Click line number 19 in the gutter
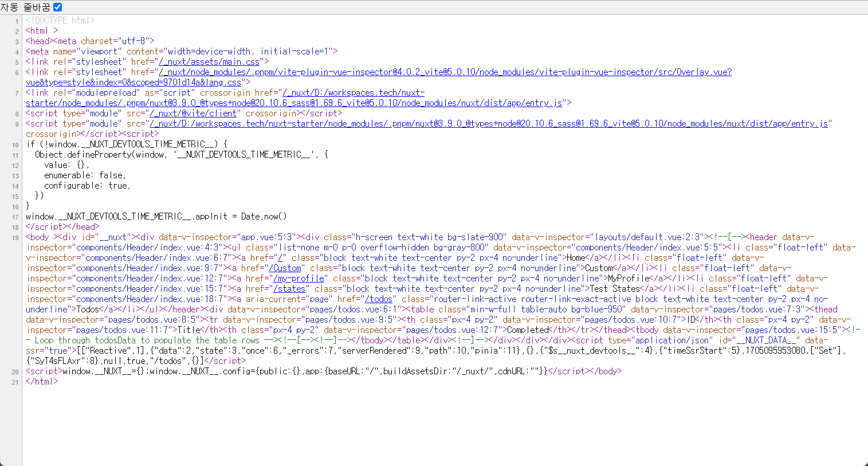 [x=15, y=237]
